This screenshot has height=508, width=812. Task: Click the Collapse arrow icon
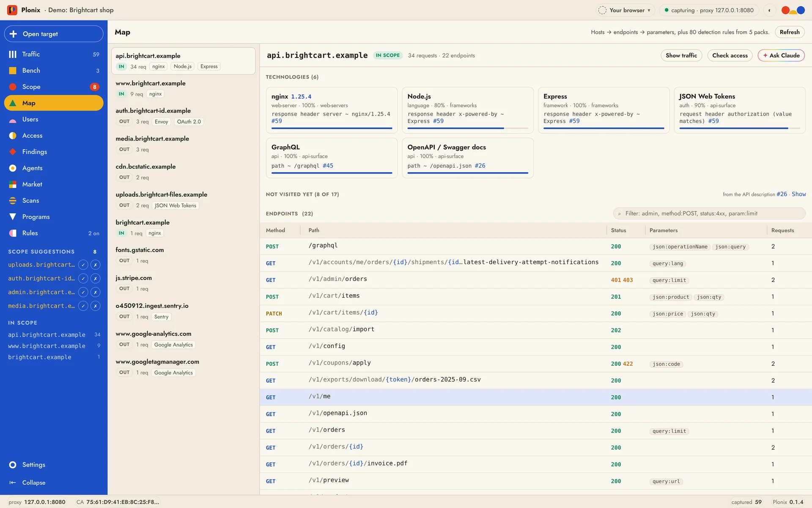tap(13, 483)
